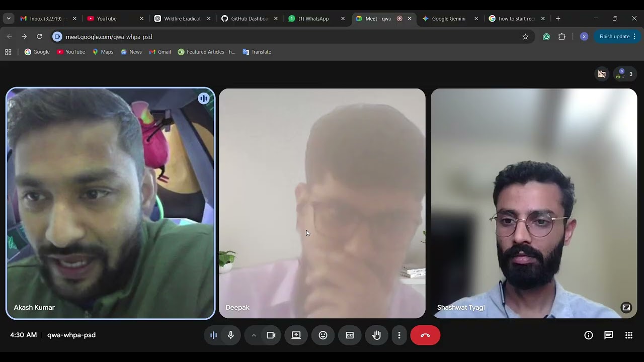Close the Meet tab
Image resolution: width=644 pixels, height=362 pixels.
pyautogui.click(x=410, y=19)
